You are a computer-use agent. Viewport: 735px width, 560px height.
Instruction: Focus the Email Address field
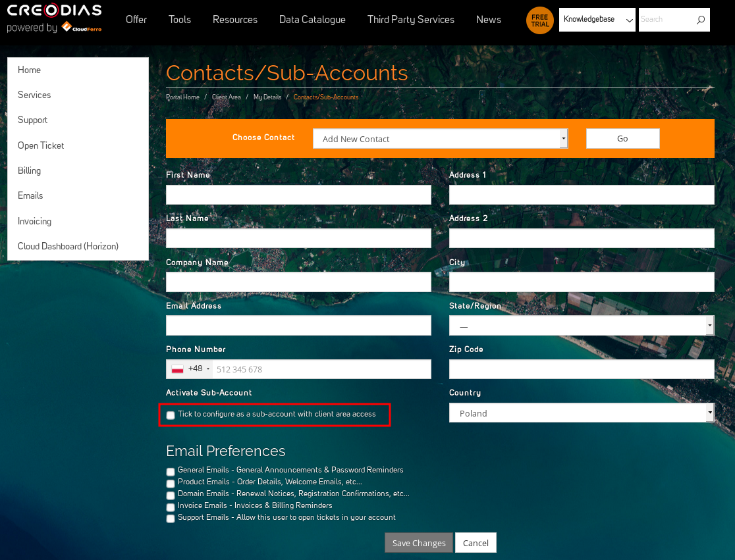coord(298,326)
